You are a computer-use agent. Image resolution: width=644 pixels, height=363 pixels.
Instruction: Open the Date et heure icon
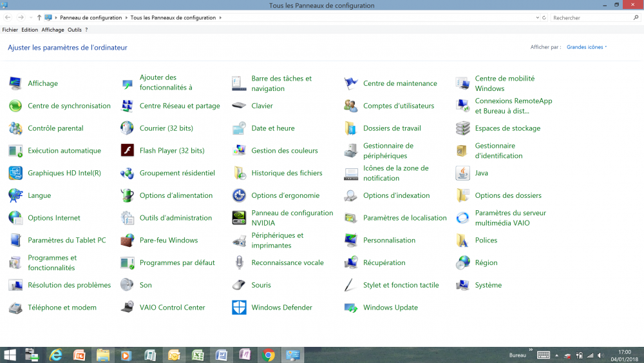(239, 128)
